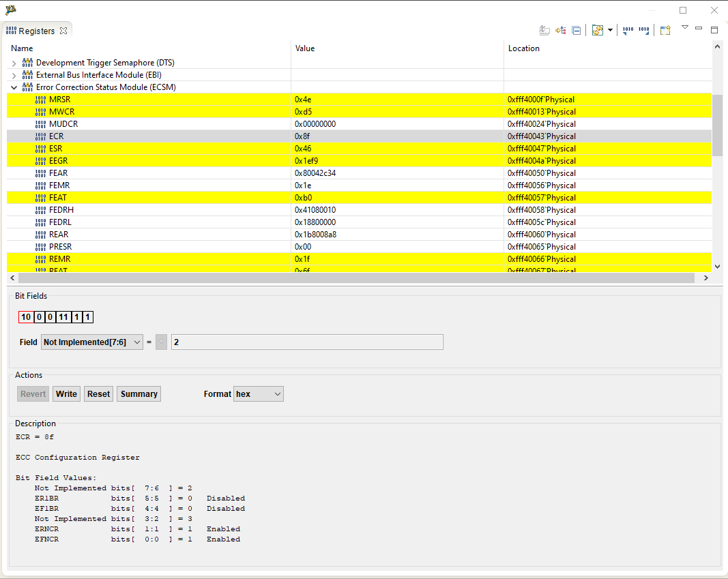Screen dimensions: 728x579
Task: Open the Field dropdown showing Not Implemented[7:6]
Action: pyautogui.click(x=92, y=342)
